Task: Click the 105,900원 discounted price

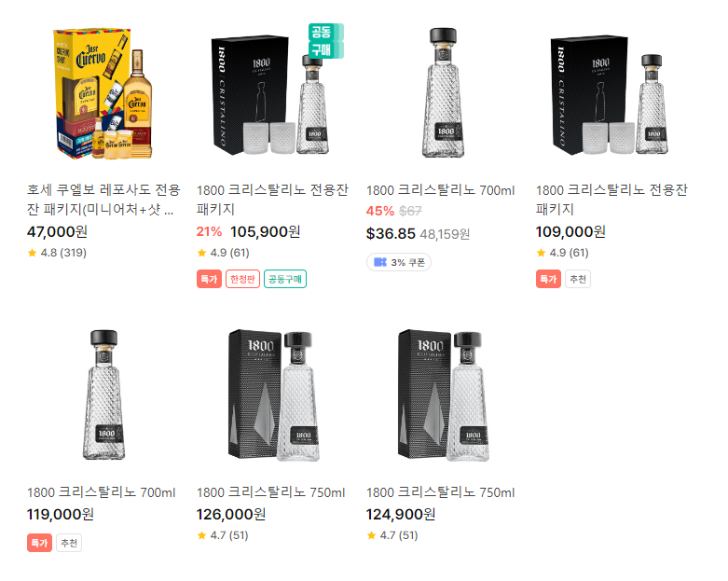Action: [x=266, y=231]
